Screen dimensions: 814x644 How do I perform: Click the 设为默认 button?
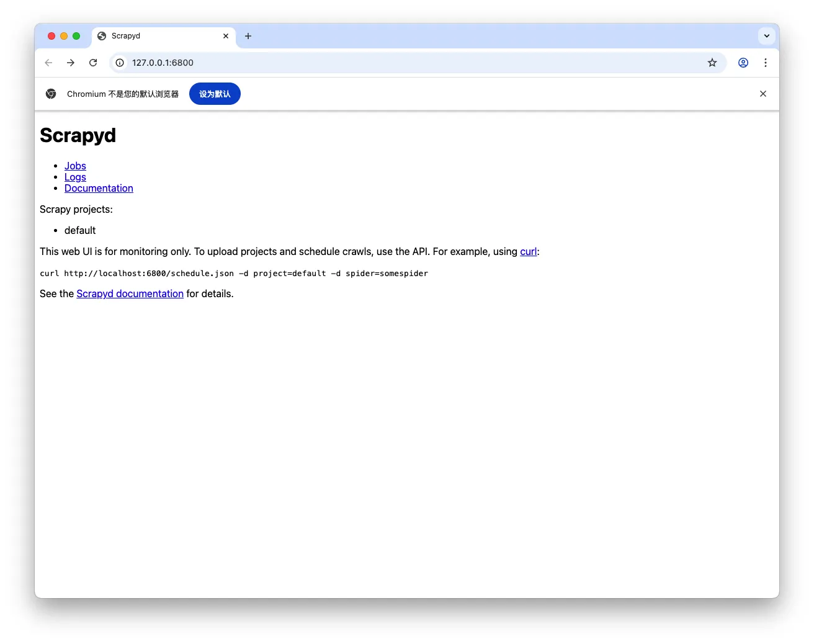click(x=215, y=94)
